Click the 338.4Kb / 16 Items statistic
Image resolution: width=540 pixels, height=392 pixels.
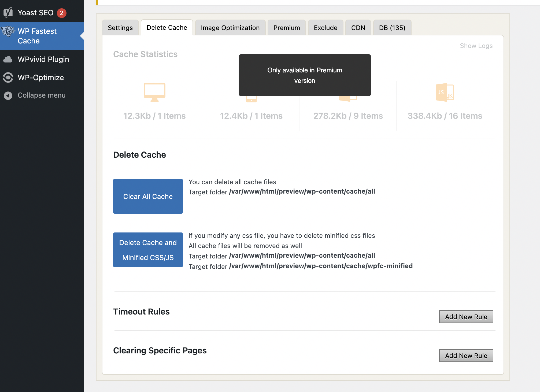[445, 116]
